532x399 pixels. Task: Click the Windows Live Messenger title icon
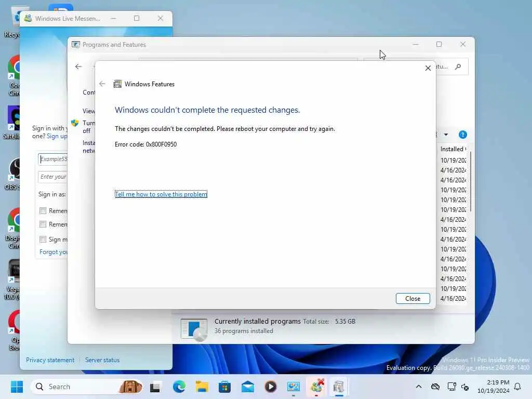(28, 18)
